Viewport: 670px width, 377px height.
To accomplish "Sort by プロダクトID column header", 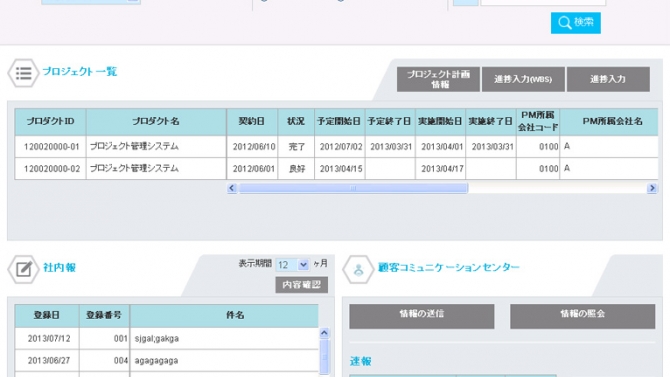I will coord(50,122).
